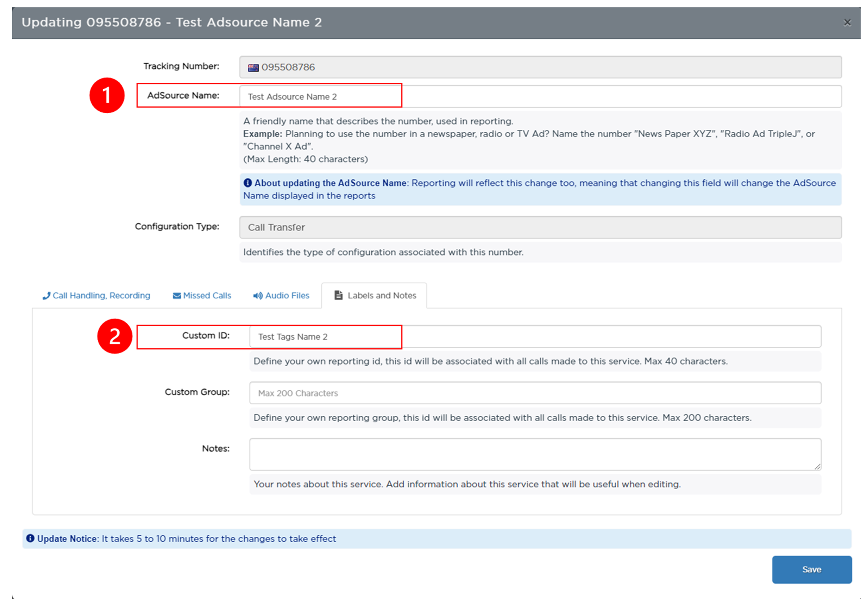Screen dimensions: 868x599
Task: Click the 'Custom Group:' label
Action: 197,392
